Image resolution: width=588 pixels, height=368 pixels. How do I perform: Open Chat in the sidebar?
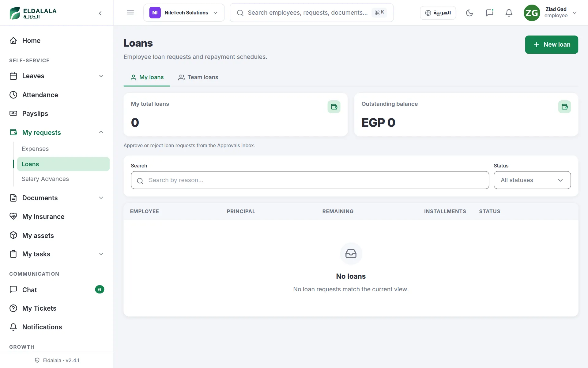[x=57, y=289]
